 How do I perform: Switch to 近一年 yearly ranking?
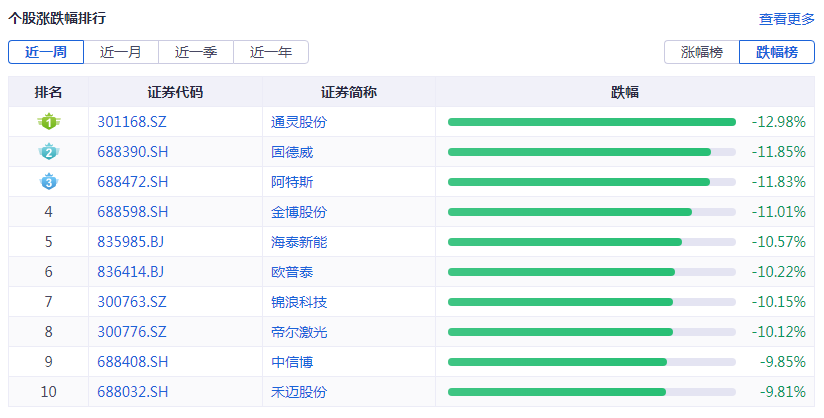[271, 52]
